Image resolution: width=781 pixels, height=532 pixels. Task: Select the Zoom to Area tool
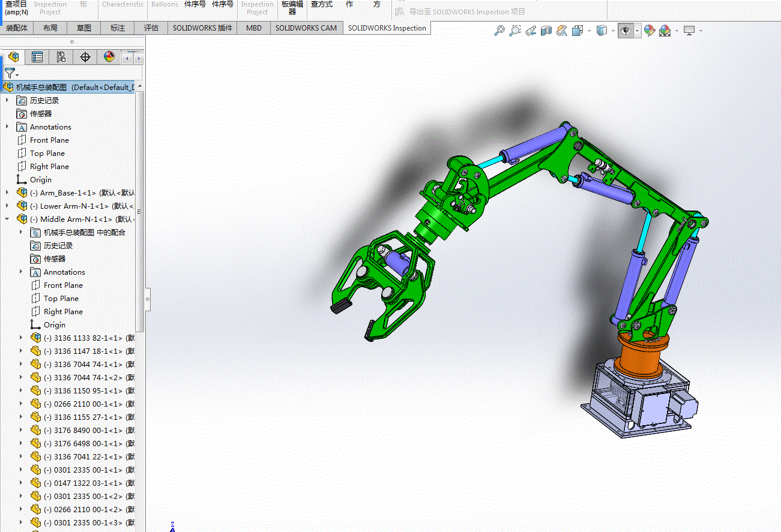coord(515,31)
